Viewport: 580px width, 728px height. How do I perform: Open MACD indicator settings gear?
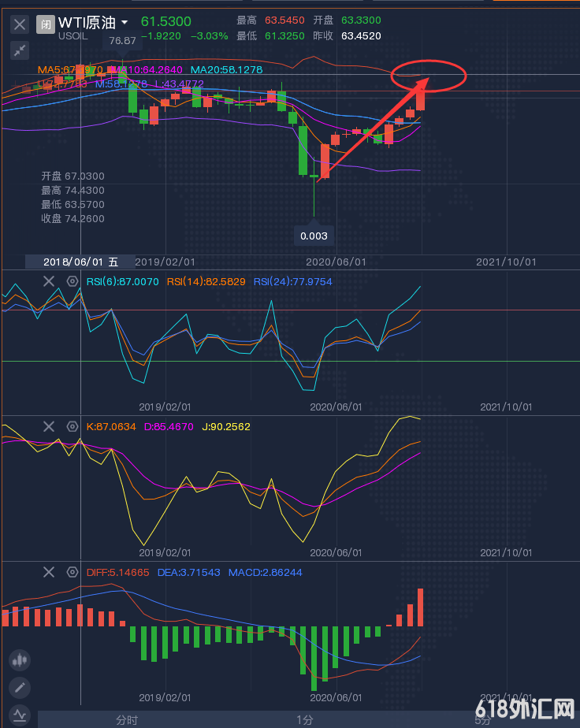(72, 572)
